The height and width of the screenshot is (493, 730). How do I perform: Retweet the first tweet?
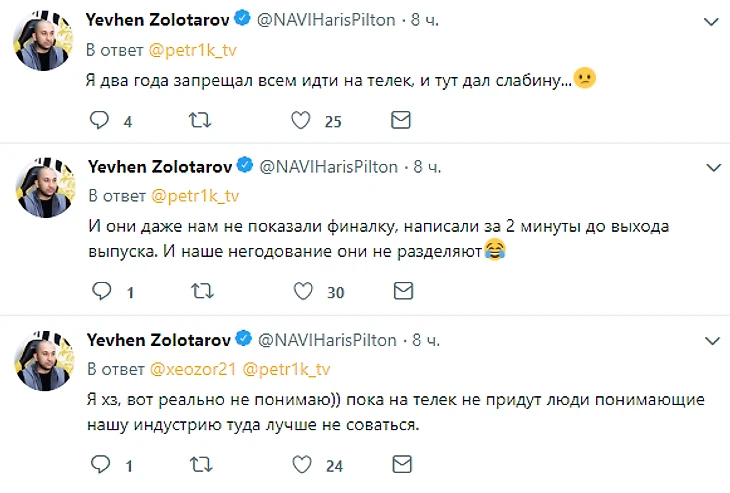(x=200, y=121)
